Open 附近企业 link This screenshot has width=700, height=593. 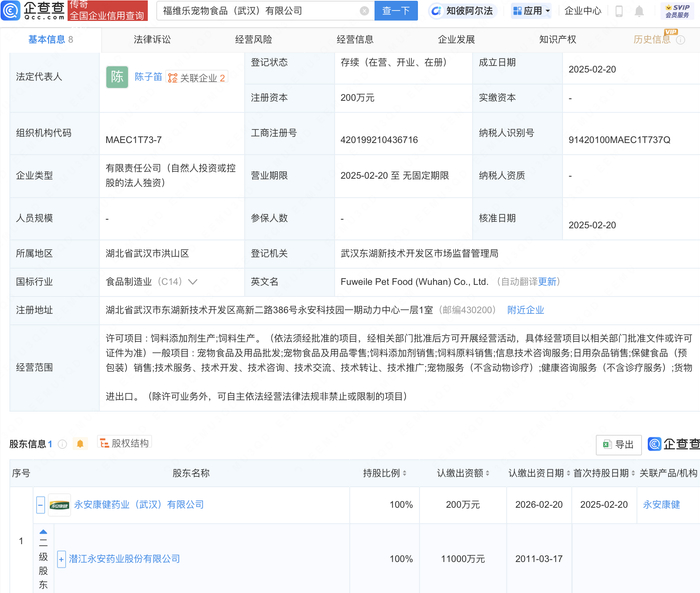tap(525, 310)
